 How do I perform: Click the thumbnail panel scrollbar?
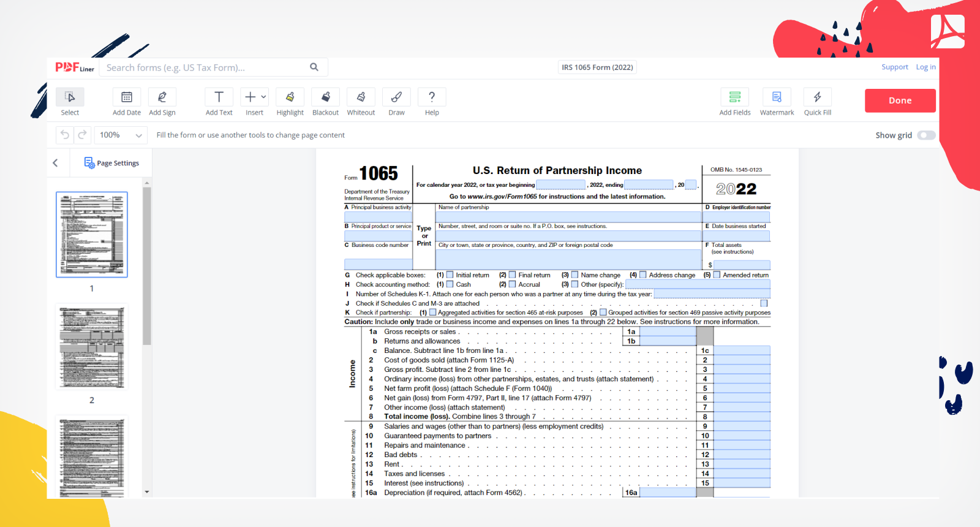point(146,266)
